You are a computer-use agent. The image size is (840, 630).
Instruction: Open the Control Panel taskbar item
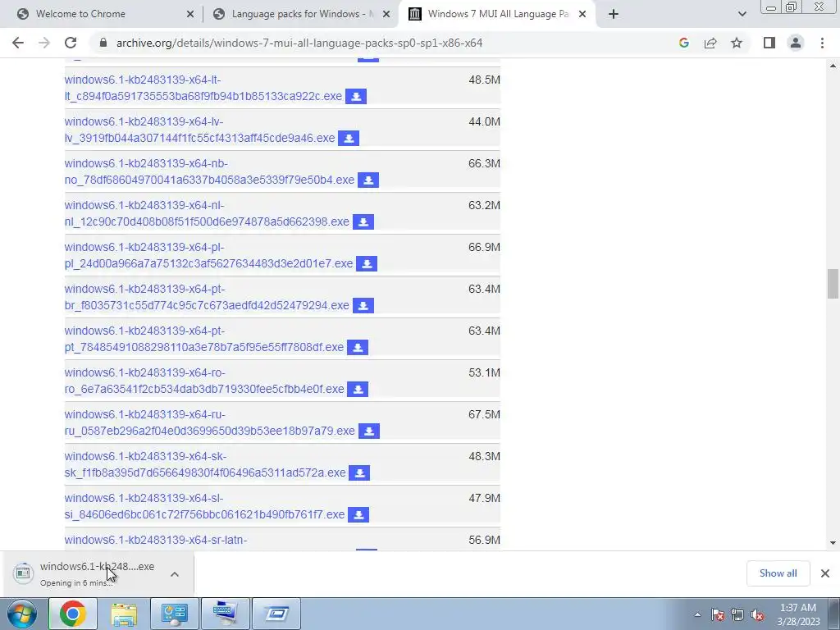pos(175,614)
